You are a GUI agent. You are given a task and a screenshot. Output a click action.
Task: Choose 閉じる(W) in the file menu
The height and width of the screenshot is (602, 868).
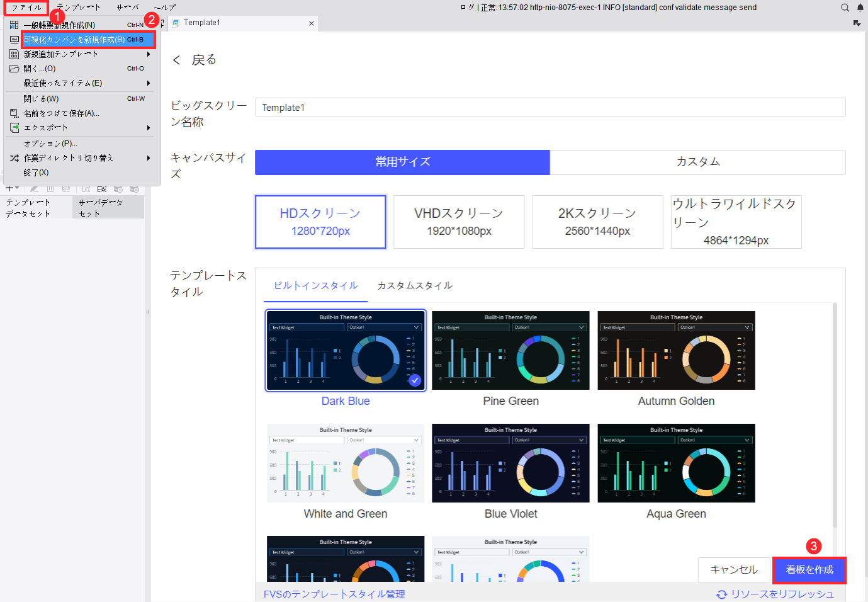[x=82, y=99]
